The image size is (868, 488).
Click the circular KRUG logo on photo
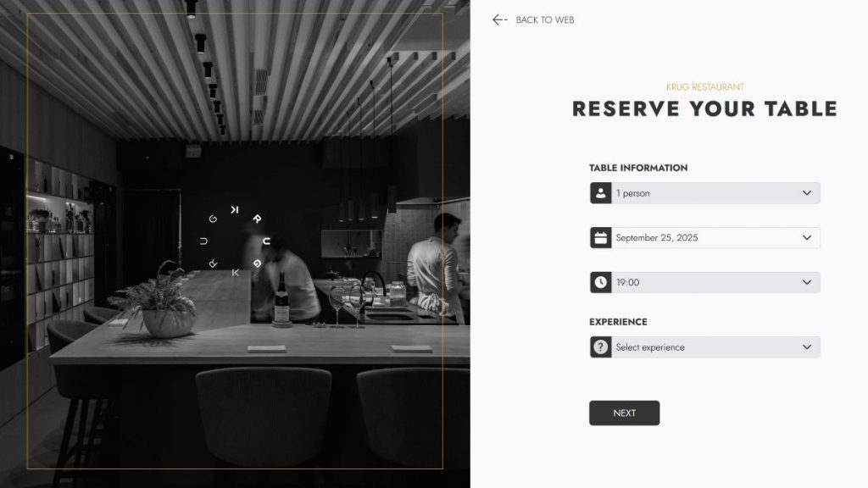point(236,241)
